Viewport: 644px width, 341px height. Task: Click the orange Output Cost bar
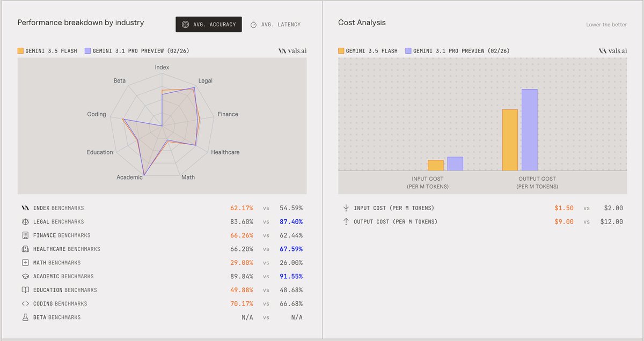tap(510, 140)
